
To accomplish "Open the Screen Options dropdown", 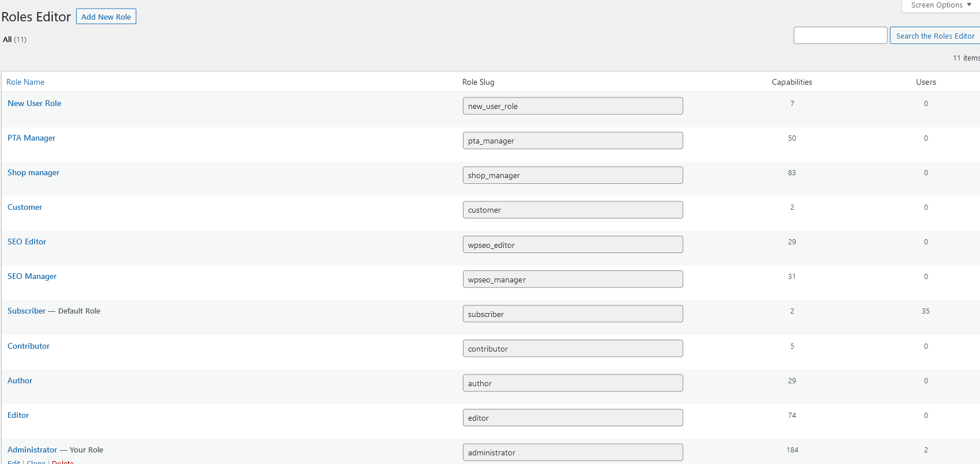I will tap(941, 5).
